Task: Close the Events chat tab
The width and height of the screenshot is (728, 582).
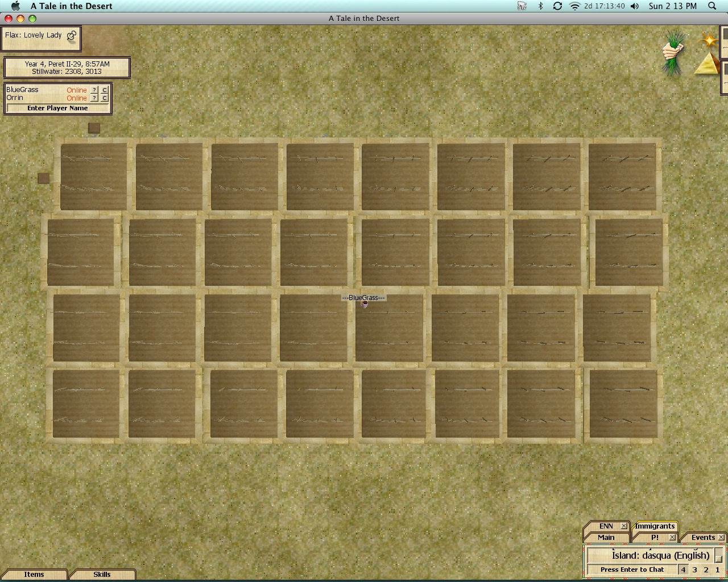Action: [721, 537]
